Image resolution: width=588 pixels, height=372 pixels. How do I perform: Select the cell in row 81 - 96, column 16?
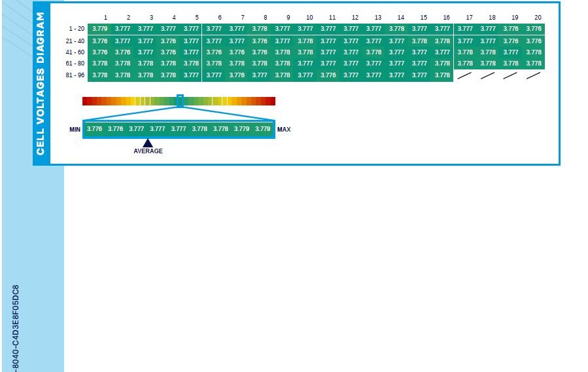[443, 75]
